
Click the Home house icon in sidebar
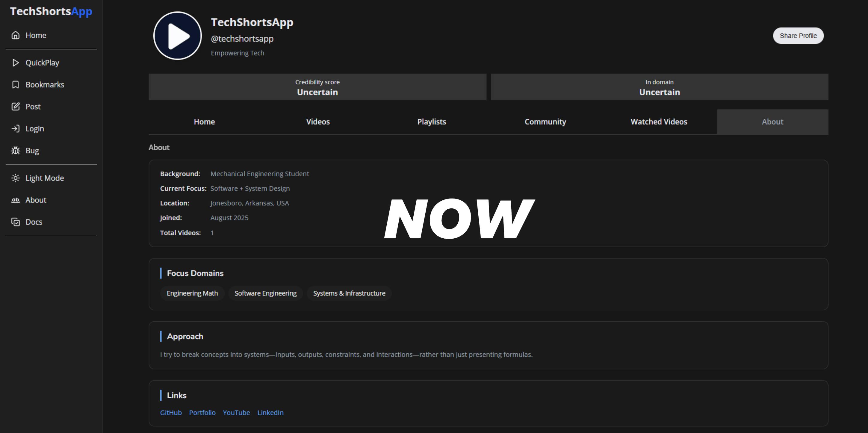[16, 35]
